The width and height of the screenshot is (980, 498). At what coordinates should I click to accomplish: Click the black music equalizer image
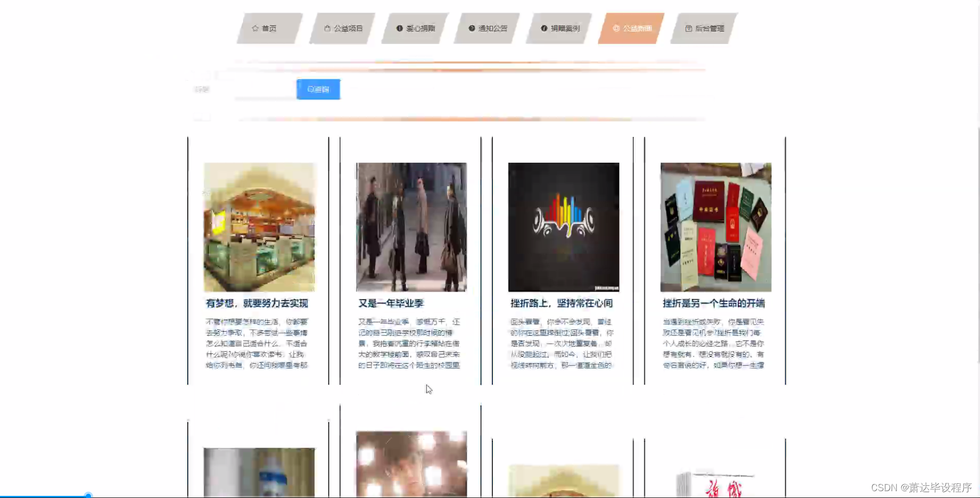pyautogui.click(x=563, y=226)
